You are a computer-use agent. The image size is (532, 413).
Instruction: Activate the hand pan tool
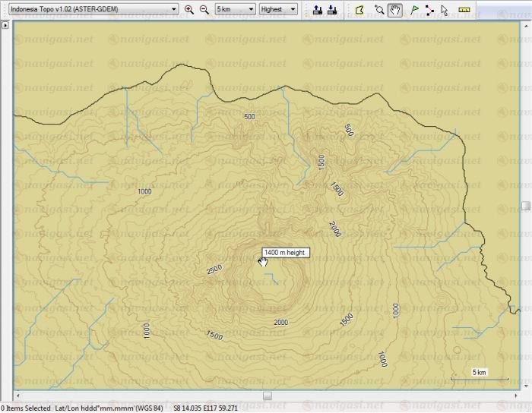click(x=394, y=10)
